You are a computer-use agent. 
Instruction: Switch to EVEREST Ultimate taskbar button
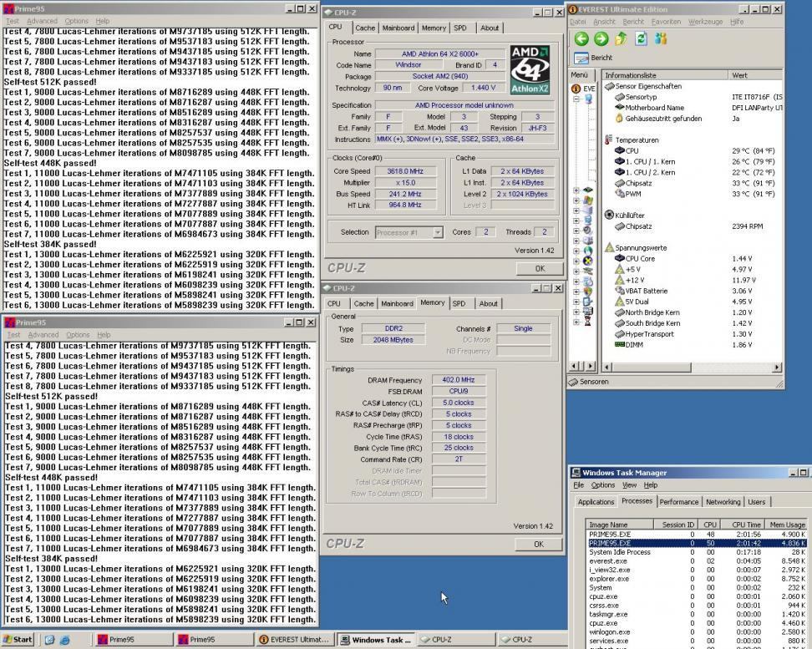(295, 640)
